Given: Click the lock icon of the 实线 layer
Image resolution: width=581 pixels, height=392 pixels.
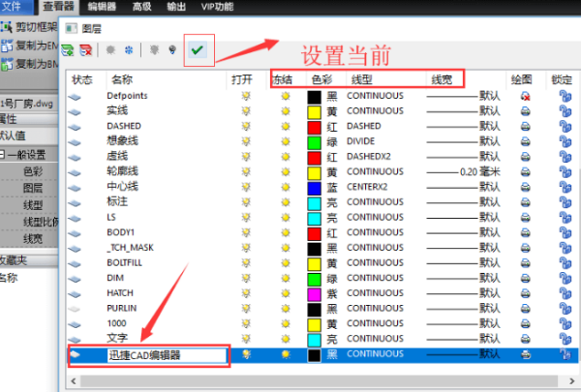Looking at the screenshot, I should [566, 111].
